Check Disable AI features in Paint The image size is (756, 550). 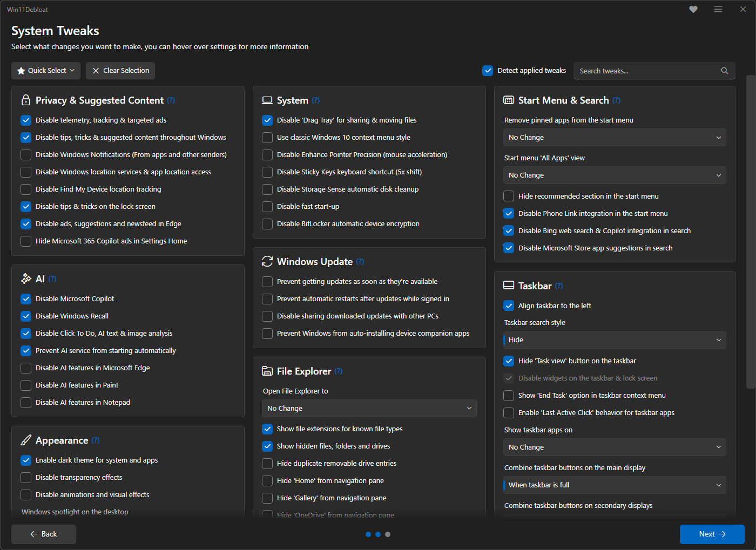(x=26, y=385)
